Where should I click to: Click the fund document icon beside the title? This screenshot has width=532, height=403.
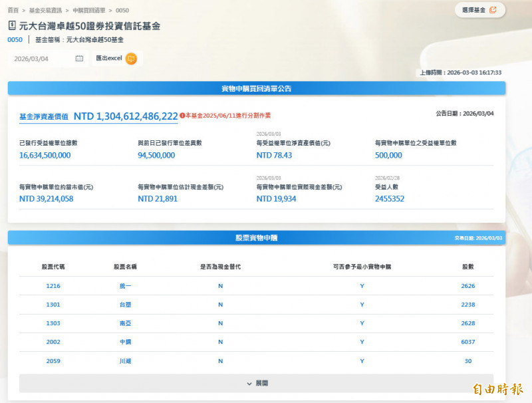(x=12, y=25)
